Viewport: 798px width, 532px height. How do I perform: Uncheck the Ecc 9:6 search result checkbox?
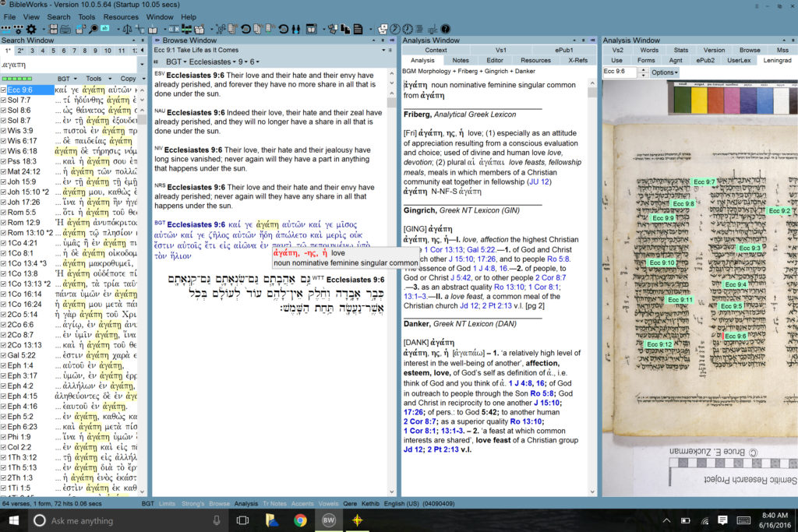4,90
